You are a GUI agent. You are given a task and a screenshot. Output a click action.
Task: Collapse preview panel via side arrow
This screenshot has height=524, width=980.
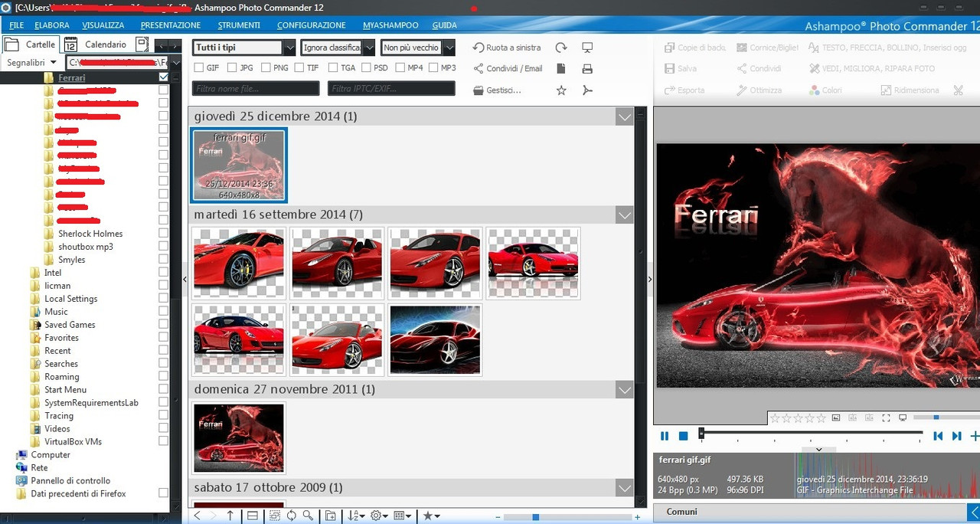click(x=650, y=280)
